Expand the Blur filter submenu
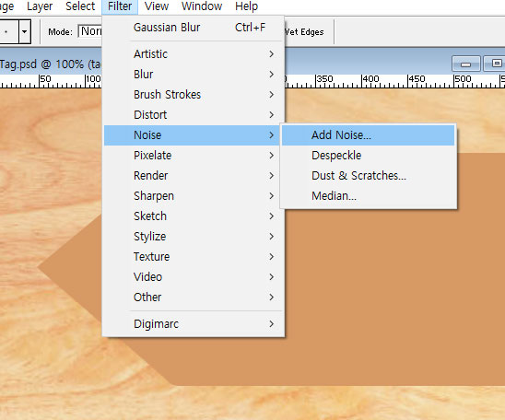 (x=194, y=75)
